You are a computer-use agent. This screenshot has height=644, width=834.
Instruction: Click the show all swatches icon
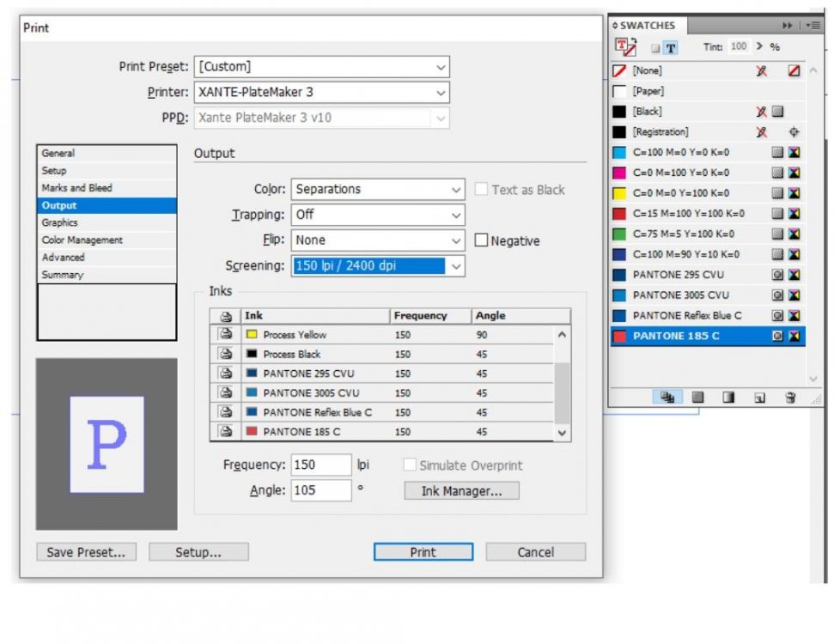(x=667, y=397)
